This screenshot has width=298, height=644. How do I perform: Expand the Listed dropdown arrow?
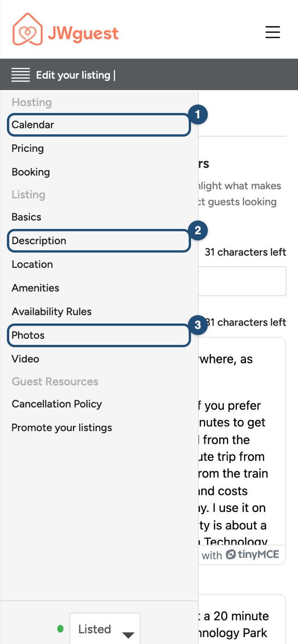pyautogui.click(x=128, y=635)
